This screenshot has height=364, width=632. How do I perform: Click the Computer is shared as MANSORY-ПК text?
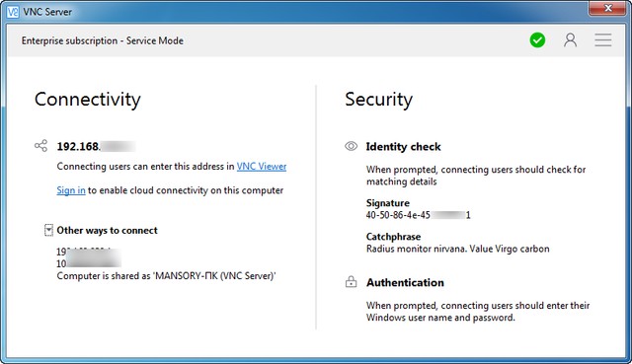(x=166, y=276)
